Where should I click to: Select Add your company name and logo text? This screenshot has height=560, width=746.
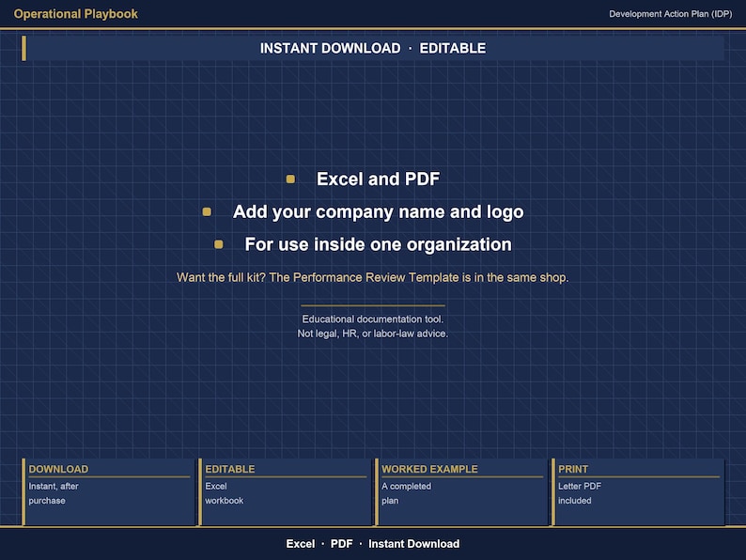379,211
